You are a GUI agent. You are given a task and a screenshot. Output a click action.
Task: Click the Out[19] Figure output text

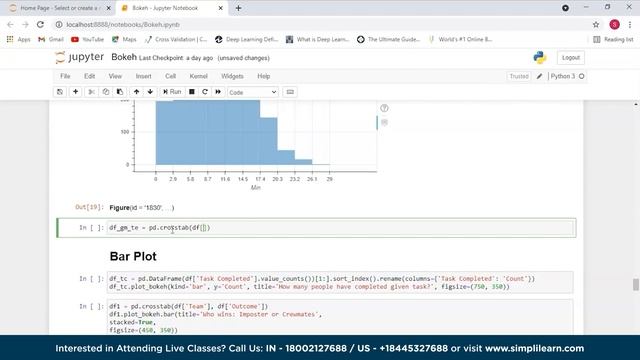click(142, 208)
